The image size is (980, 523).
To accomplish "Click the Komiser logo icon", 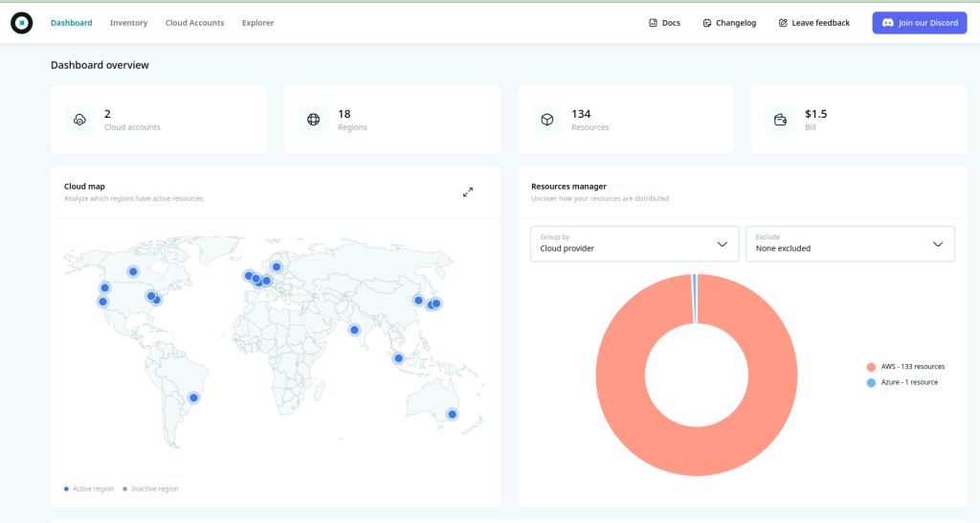I will (21, 23).
